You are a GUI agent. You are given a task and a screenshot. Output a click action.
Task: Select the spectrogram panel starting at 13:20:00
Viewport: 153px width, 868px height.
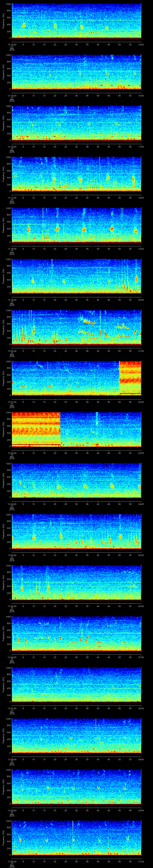(77, 327)
